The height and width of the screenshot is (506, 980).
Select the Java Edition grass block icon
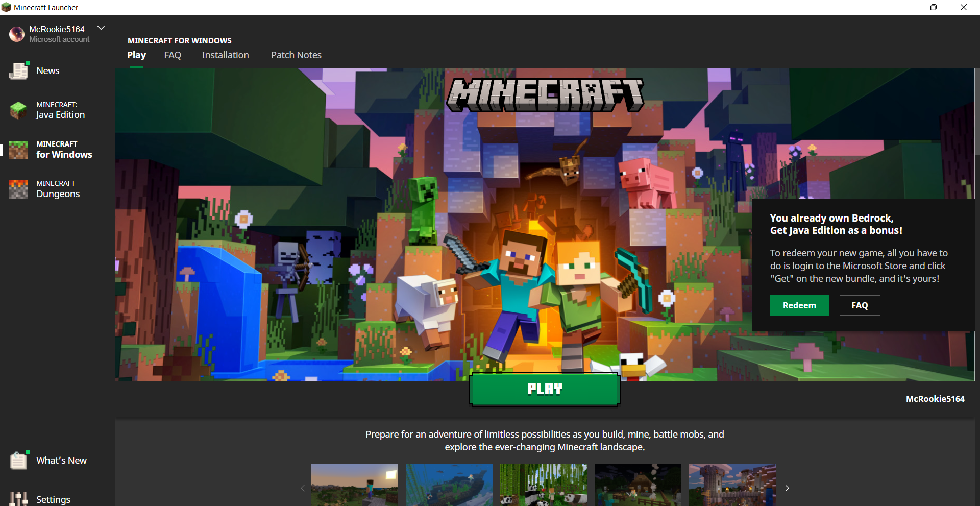tap(18, 110)
